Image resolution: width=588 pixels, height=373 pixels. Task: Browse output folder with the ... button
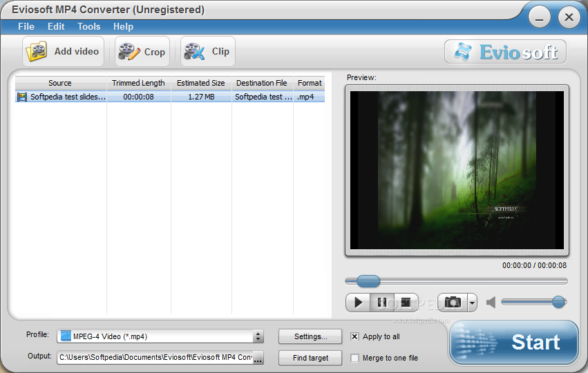click(258, 358)
